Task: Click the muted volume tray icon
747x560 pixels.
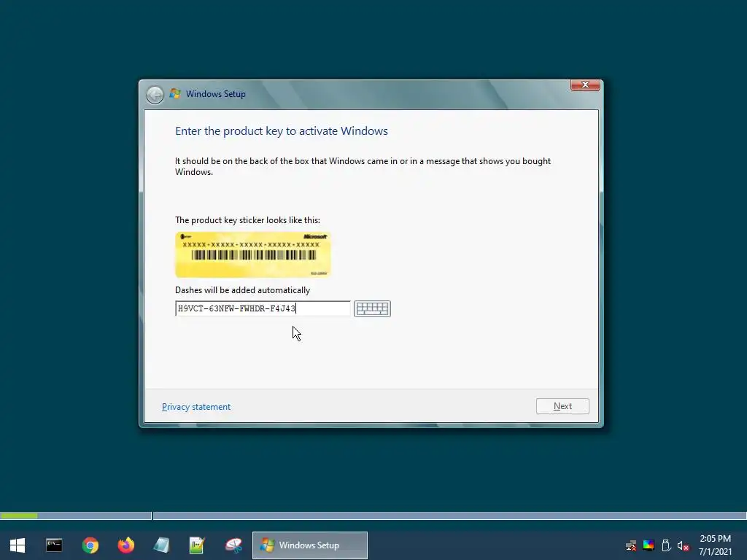Action: pos(683,545)
